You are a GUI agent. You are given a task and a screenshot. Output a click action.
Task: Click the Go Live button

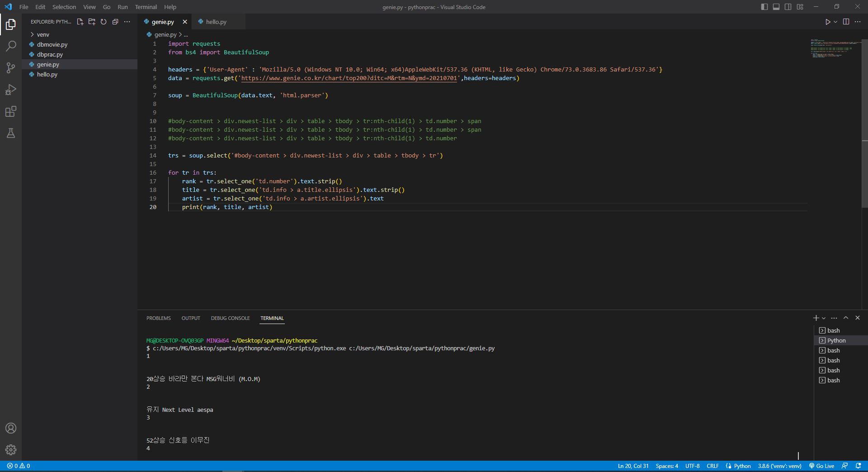821,466
